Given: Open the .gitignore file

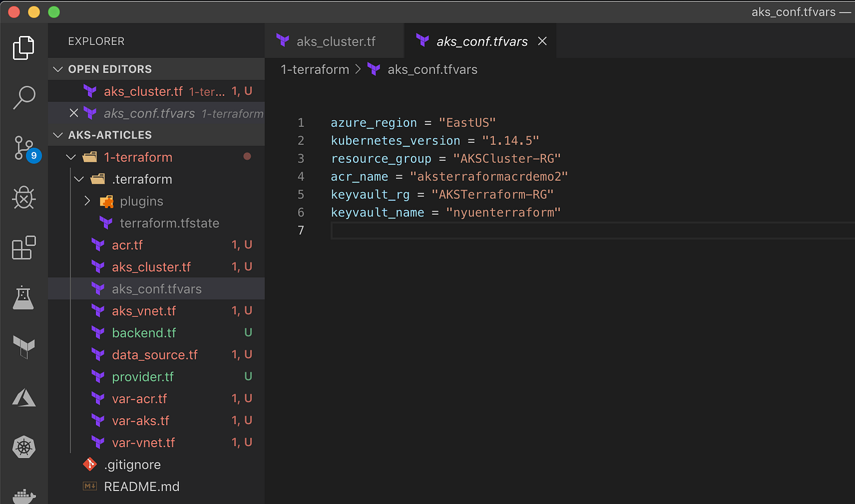Looking at the screenshot, I should 156,464.
